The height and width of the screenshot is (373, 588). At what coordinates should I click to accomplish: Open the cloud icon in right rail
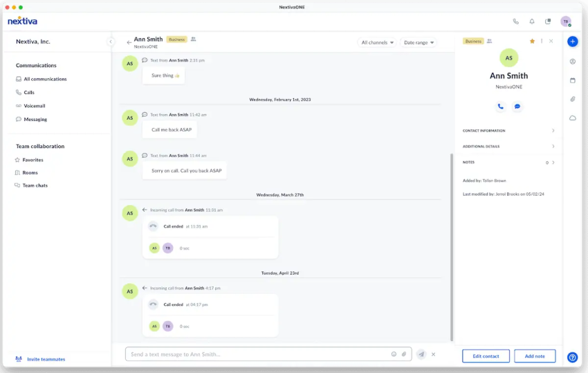tap(573, 118)
